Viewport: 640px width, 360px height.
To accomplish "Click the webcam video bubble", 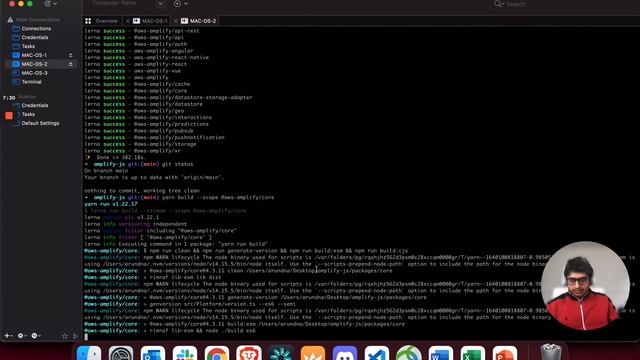I will (585, 285).
